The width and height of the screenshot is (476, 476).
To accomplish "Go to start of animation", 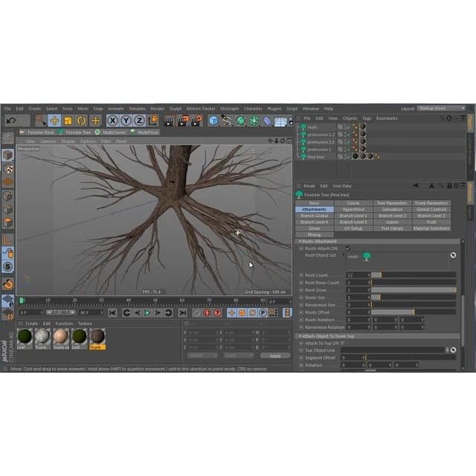I will [112, 312].
